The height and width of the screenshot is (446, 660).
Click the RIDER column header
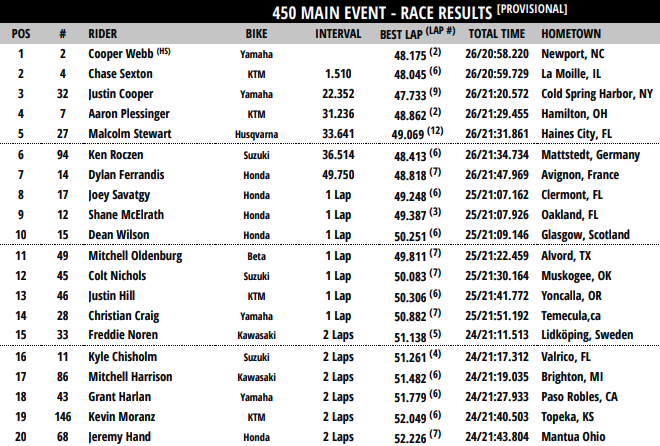[x=108, y=33]
